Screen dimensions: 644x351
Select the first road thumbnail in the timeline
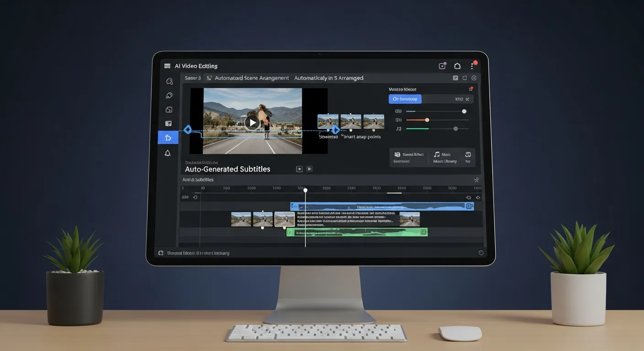click(x=241, y=219)
